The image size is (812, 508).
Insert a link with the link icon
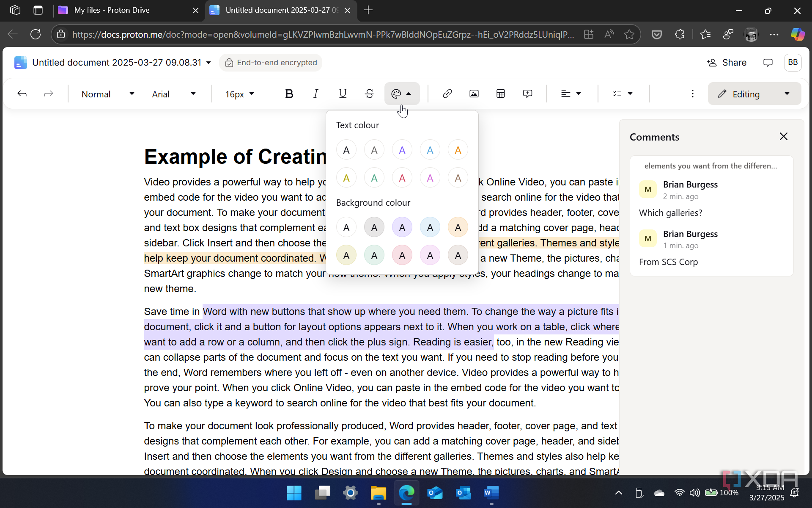[447, 94]
